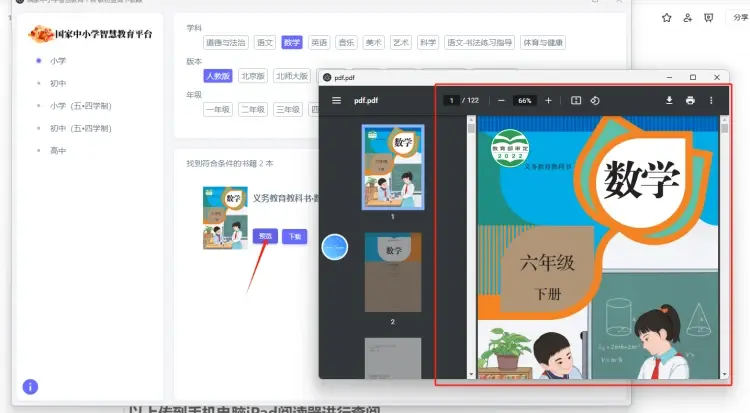Image resolution: width=750 pixels, height=413 pixels.
Task: Select the 一年级 grade
Action: [x=218, y=110]
